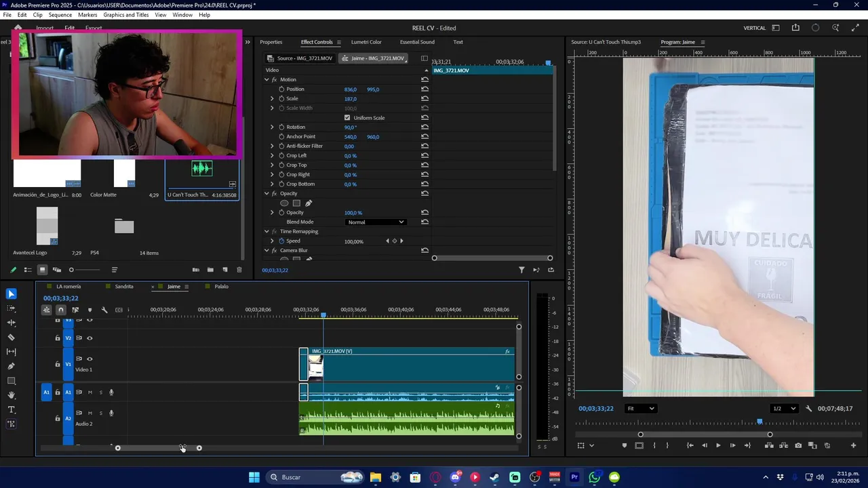Select the Type tool
Image resolution: width=868 pixels, height=488 pixels.
tap(11, 409)
